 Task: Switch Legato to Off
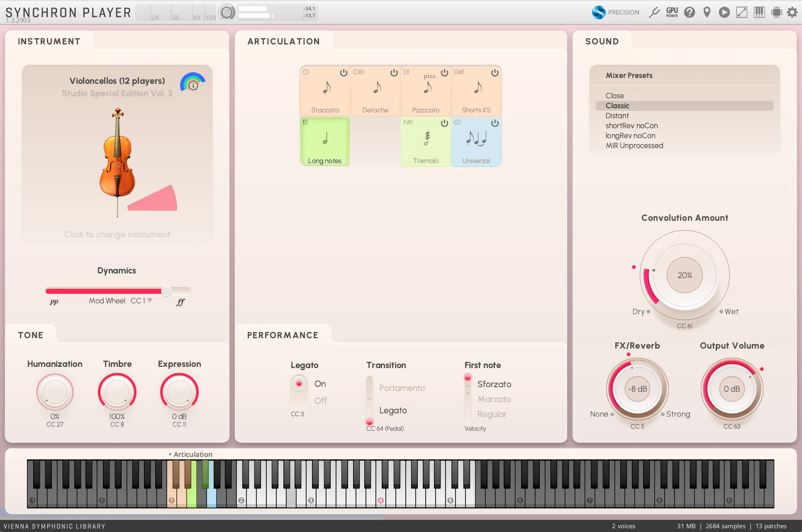(320, 400)
